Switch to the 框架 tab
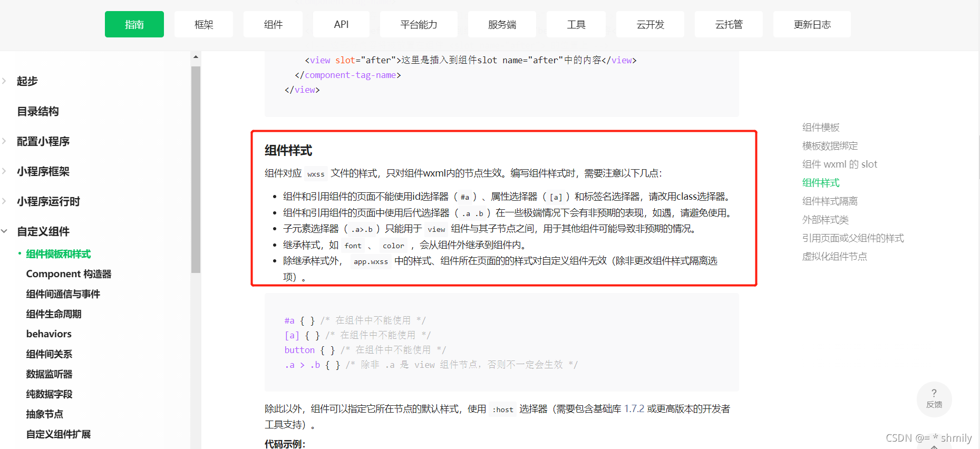980x449 pixels. coord(203,24)
